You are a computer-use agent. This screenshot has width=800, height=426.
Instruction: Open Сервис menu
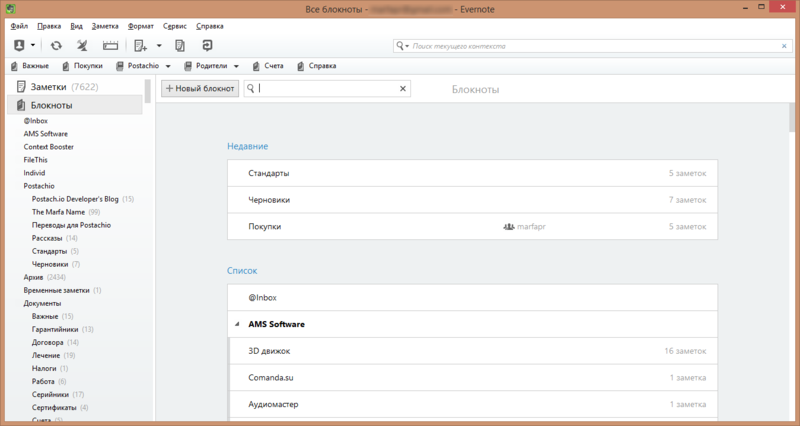click(x=175, y=26)
